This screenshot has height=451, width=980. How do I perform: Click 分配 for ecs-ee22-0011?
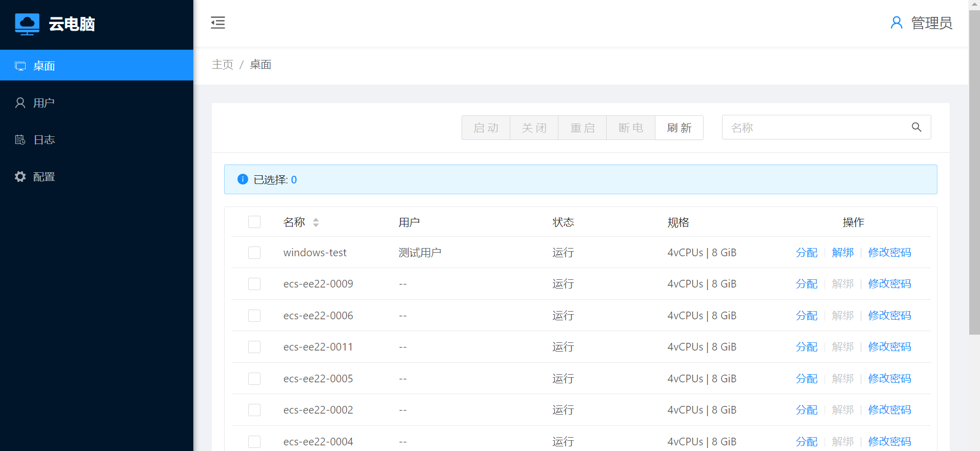coord(807,347)
